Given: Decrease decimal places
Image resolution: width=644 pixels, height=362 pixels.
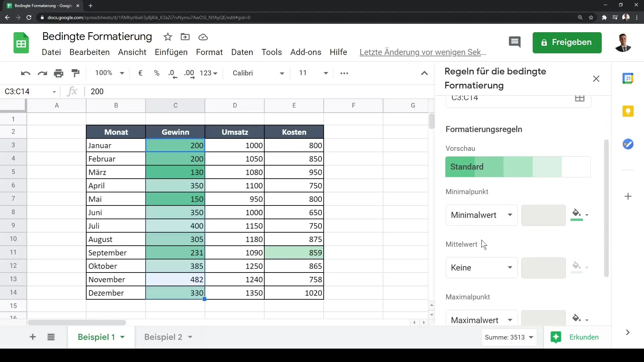Looking at the screenshot, I should pos(172,74).
